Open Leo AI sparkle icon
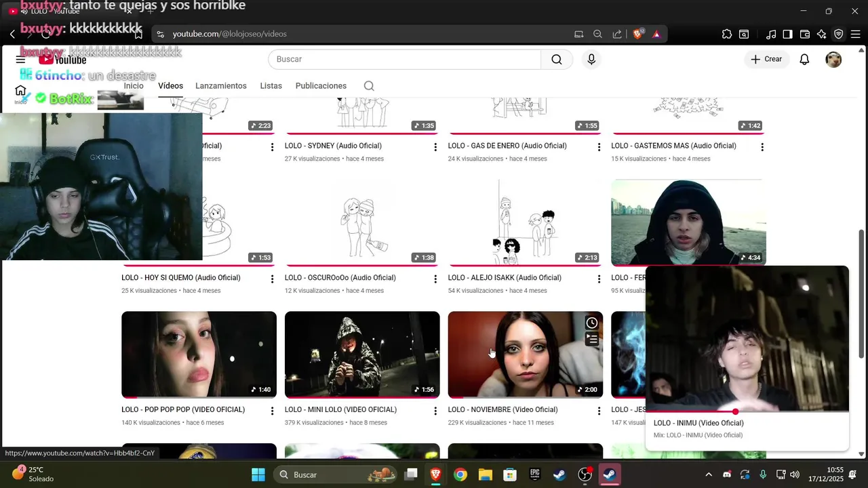The width and height of the screenshot is (868, 488). tap(822, 34)
